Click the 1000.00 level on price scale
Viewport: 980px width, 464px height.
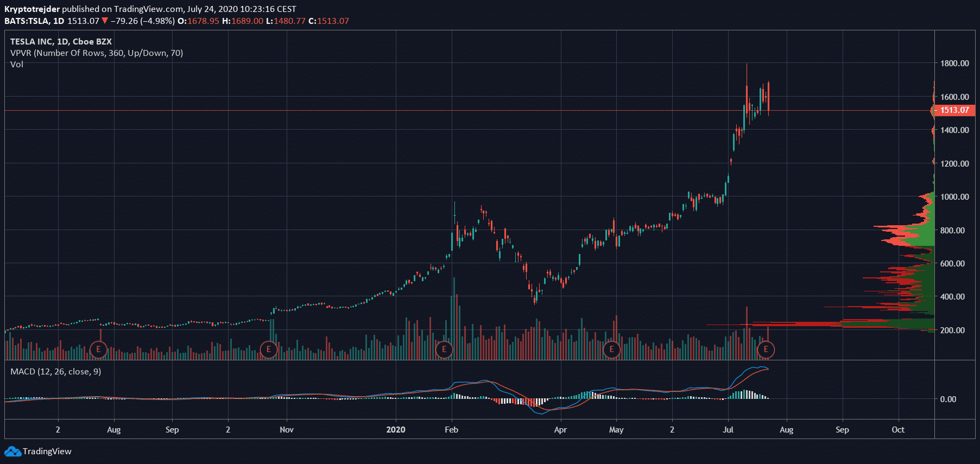click(954, 197)
